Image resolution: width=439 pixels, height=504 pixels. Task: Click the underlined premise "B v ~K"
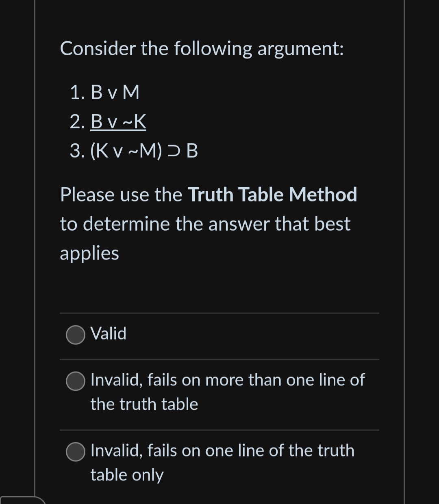coord(118,121)
